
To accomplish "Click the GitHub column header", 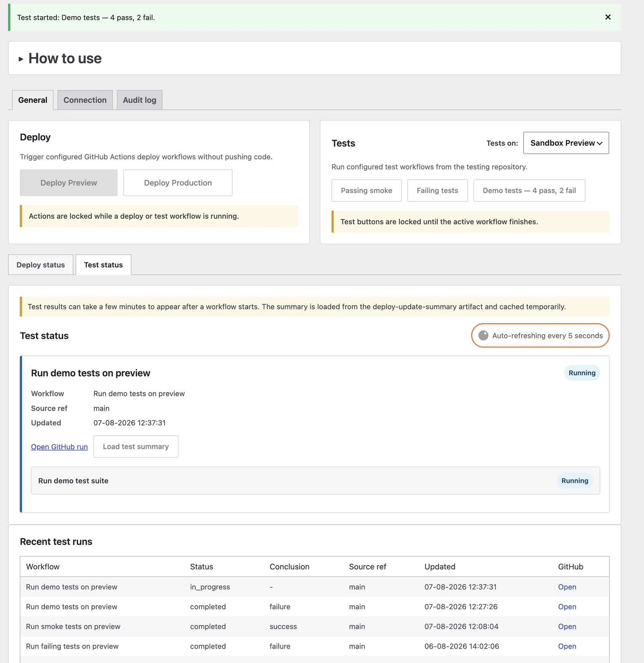I will 570,566.
